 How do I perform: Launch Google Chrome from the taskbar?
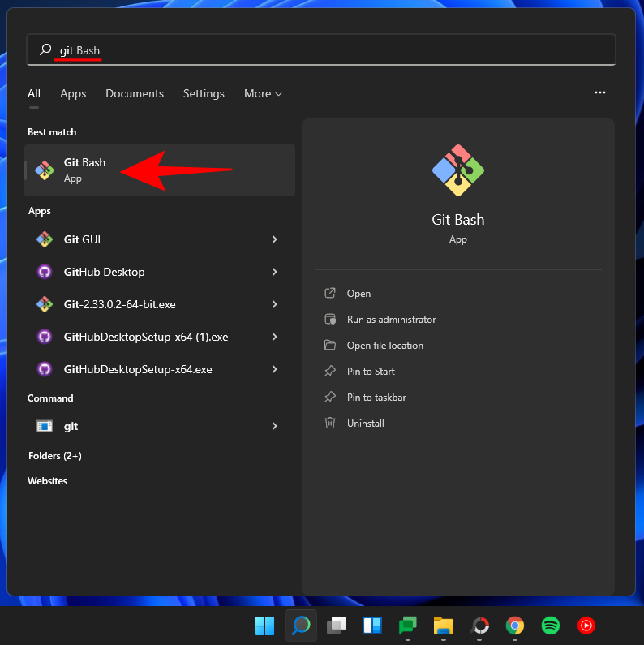click(514, 626)
